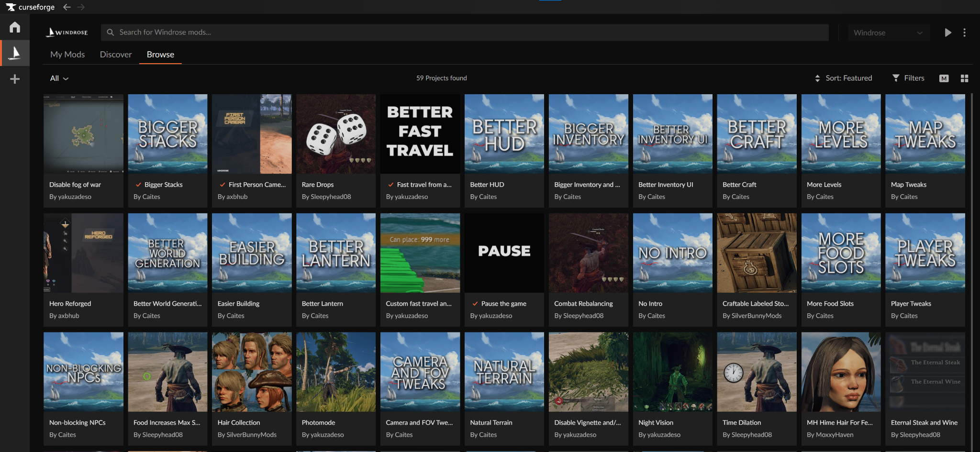
Task: Open the Filters funnel icon
Action: (896, 78)
